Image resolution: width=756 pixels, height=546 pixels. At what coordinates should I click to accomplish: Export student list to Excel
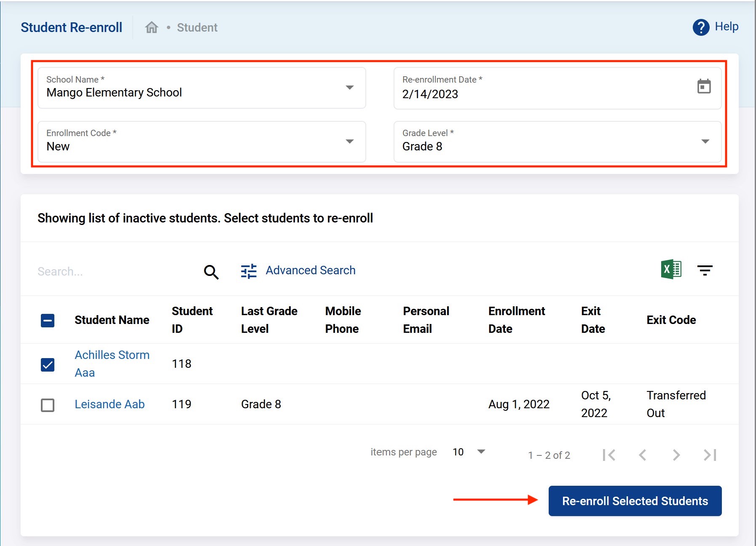coord(671,270)
